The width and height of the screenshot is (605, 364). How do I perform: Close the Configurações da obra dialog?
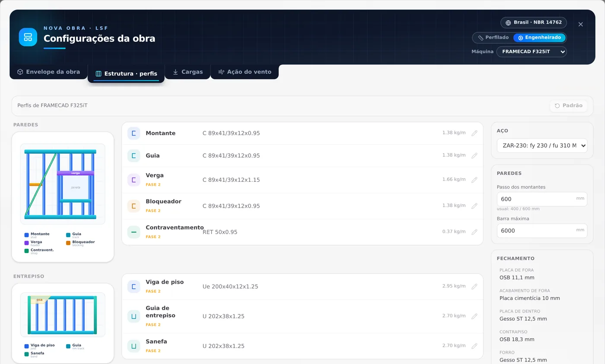point(580,24)
